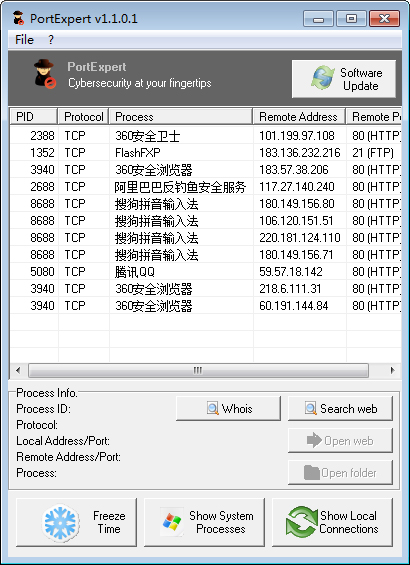Click the PortExpert title bar app icon
This screenshot has height=565, width=410.
(18, 18)
